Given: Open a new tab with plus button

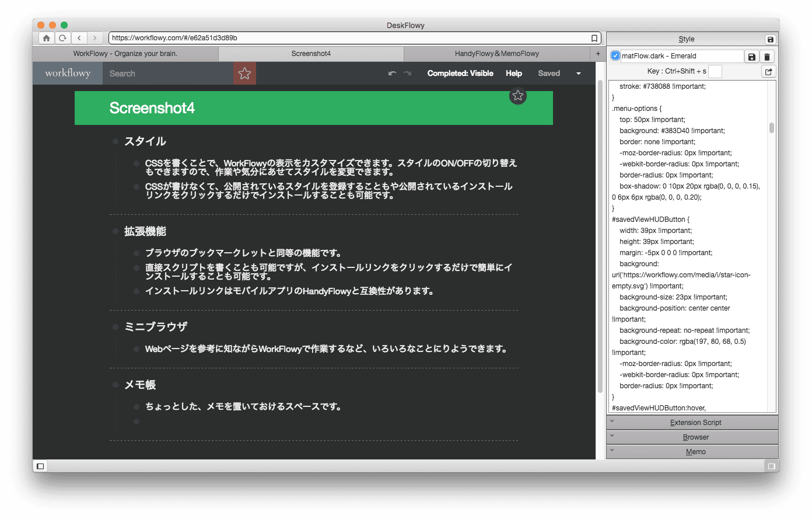Looking at the screenshot, I should pyautogui.click(x=598, y=54).
